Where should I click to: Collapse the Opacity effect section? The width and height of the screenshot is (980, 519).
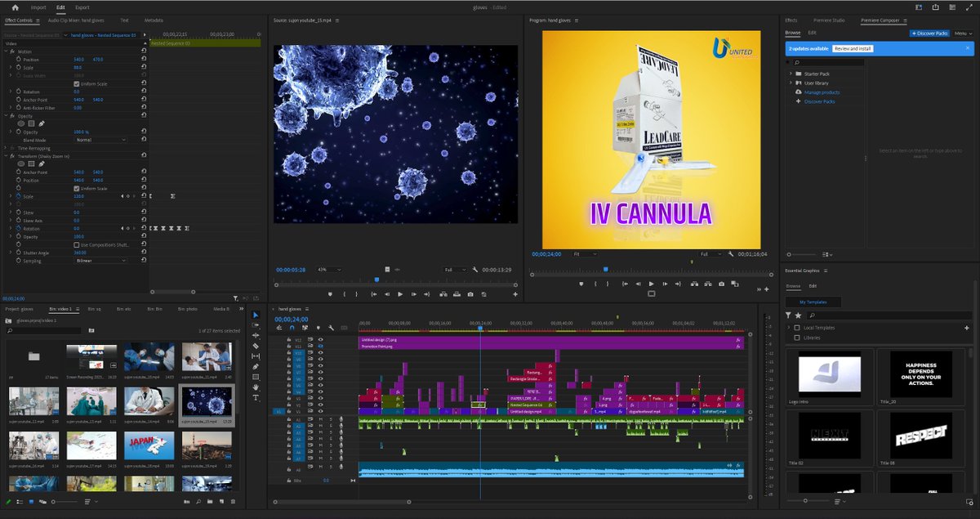pos(7,116)
